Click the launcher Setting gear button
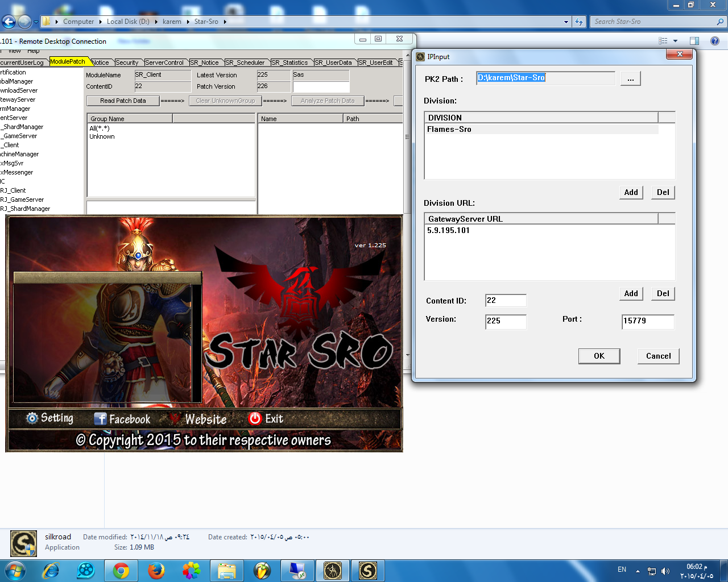 (49, 418)
